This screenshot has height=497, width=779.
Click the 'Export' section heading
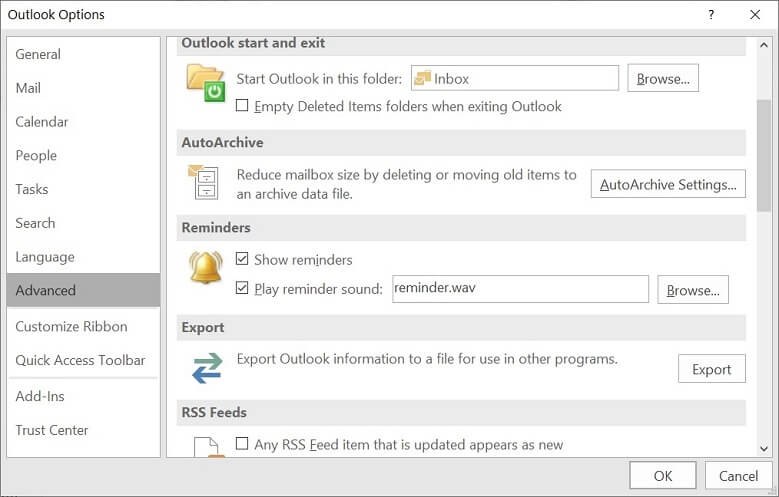(203, 328)
